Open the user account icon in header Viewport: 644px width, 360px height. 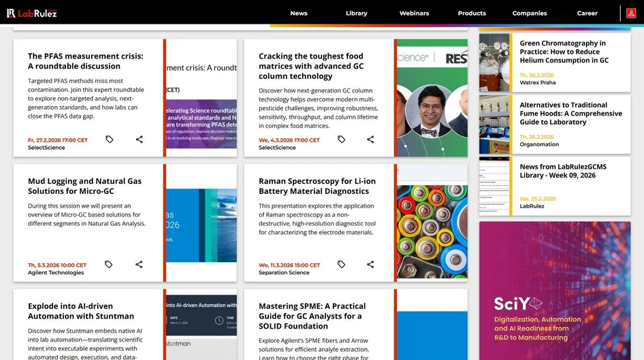tap(631, 13)
